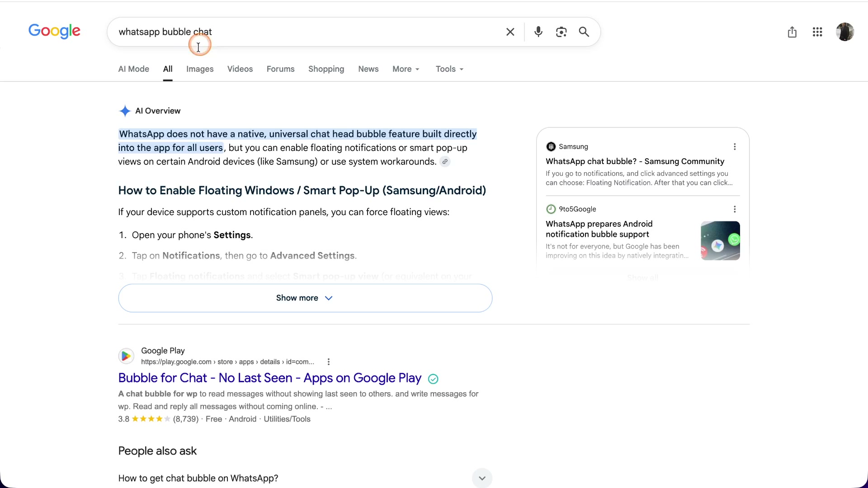Click the 9to5Google article thumbnail
Image resolution: width=868 pixels, height=488 pixels.
click(720, 241)
